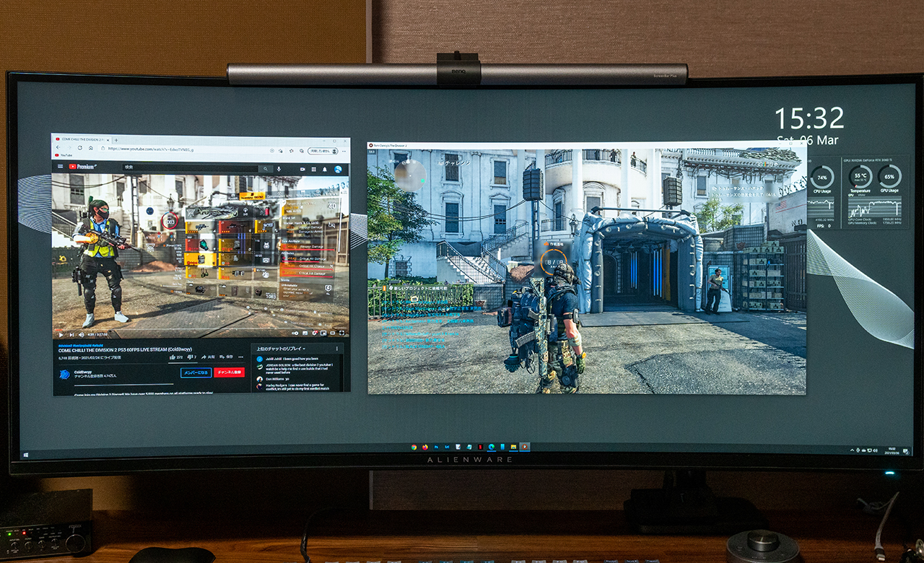Open Microsoft Edge from the taskbar

click(492, 448)
